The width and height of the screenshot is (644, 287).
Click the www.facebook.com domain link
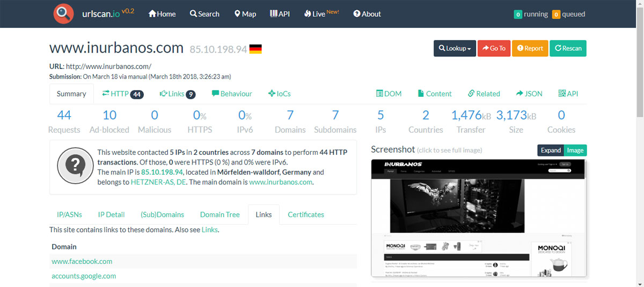coord(82,261)
